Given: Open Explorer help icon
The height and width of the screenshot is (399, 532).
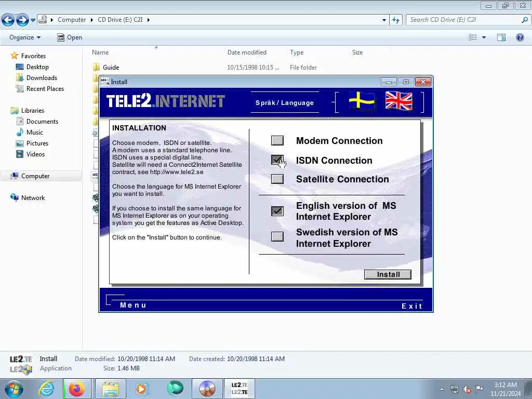Looking at the screenshot, I should 520,37.
